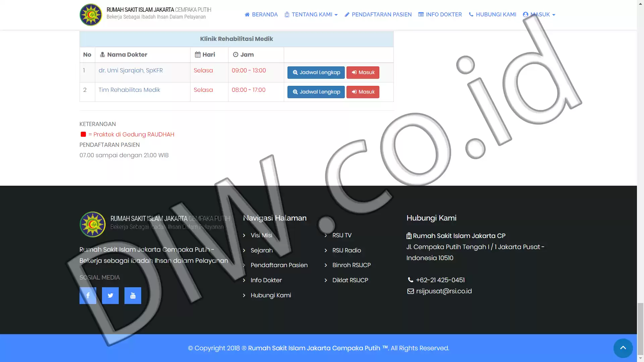Go to PENDAFTARAN PASIEN in navbar
The image size is (644, 362).
[x=378, y=14]
